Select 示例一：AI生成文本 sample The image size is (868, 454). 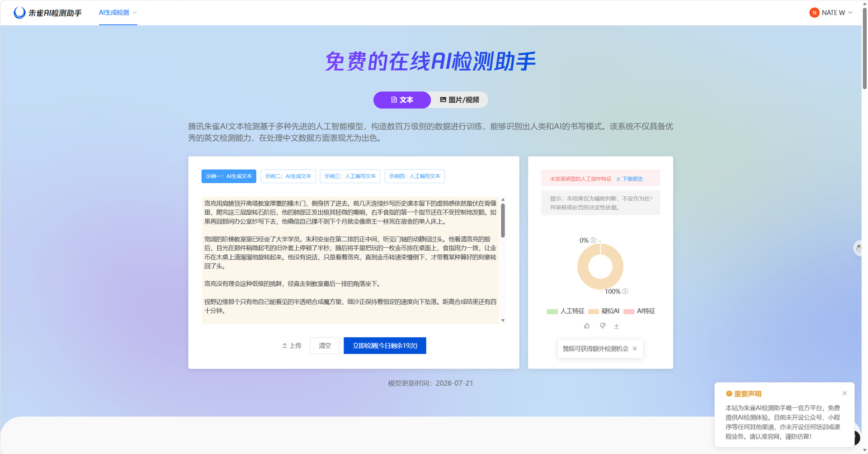point(229,176)
